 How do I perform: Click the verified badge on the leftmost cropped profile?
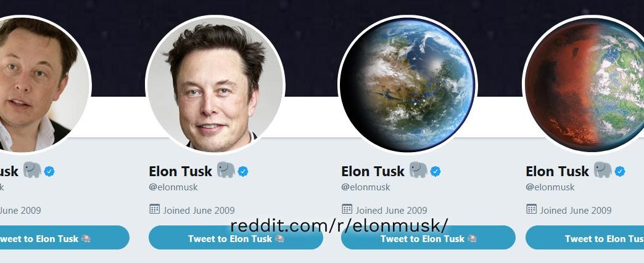pos(49,171)
